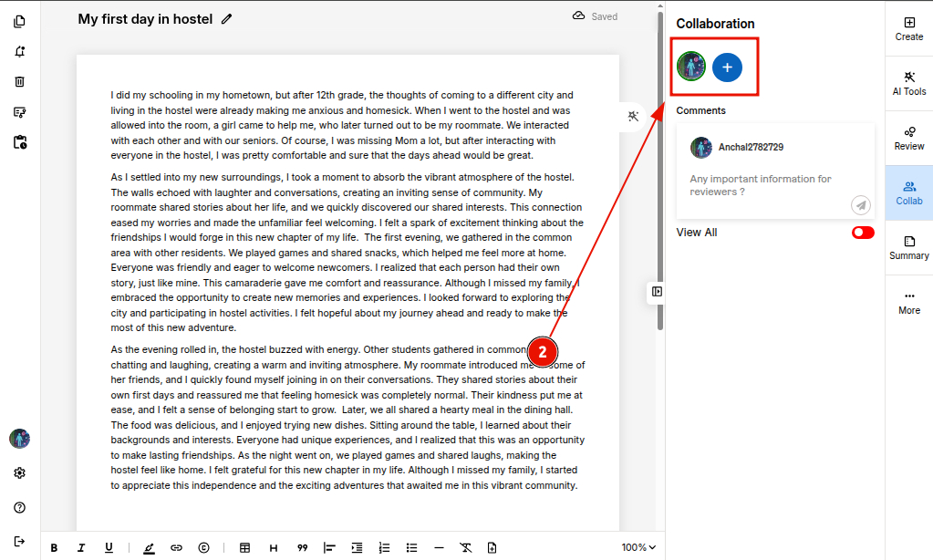
Task: Open the zoom level 100% dropdown
Action: (638, 548)
